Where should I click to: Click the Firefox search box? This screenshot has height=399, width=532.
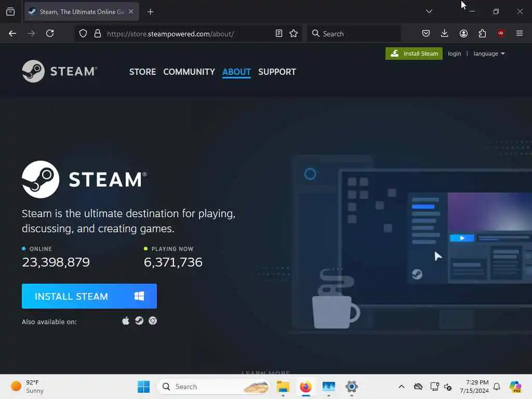354,34
